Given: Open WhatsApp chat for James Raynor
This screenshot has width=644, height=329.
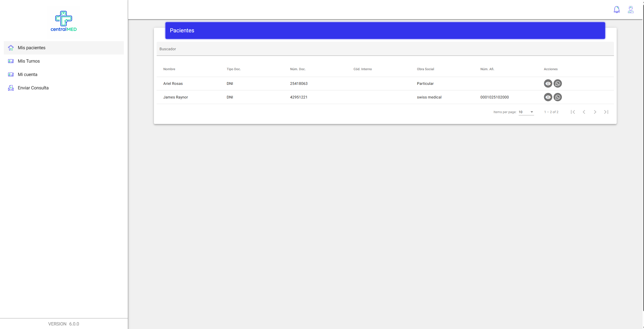Looking at the screenshot, I should [558, 97].
